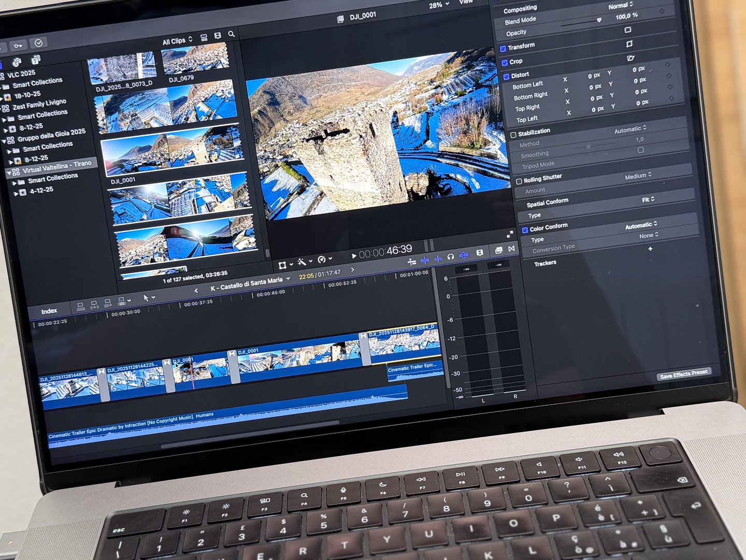
Task: Enable the Rolling Shutter checkbox
Action: point(519,181)
